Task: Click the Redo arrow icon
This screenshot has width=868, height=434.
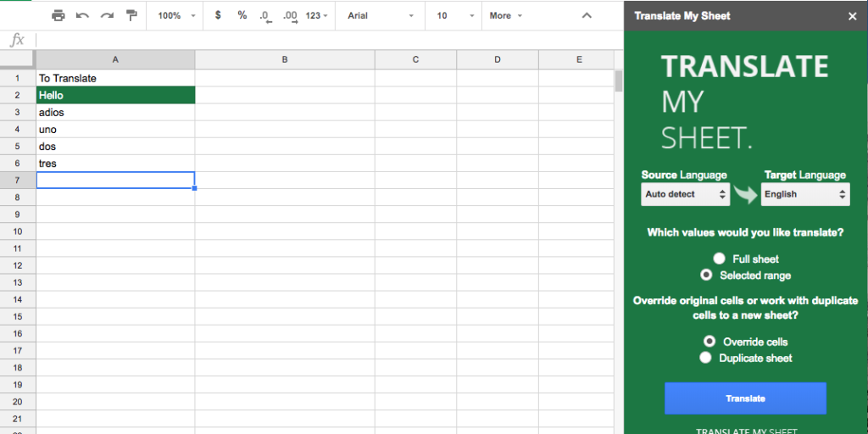Action: [x=107, y=15]
